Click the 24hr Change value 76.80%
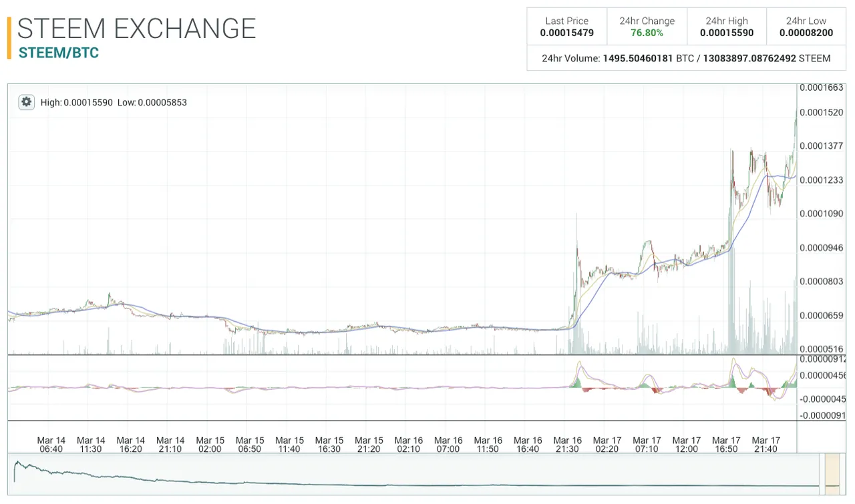This screenshot has height=504, width=855. pyautogui.click(x=647, y=33)
